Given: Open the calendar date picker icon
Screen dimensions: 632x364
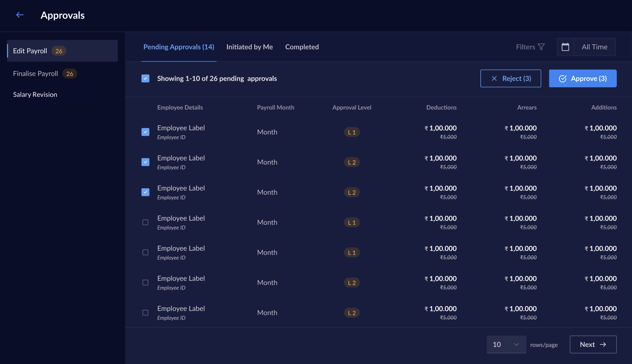Looking at the screenshot, I should [x=565, y=47].
